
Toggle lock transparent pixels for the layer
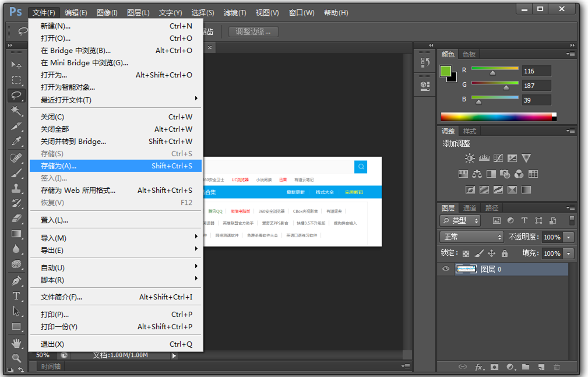(466, 253)
